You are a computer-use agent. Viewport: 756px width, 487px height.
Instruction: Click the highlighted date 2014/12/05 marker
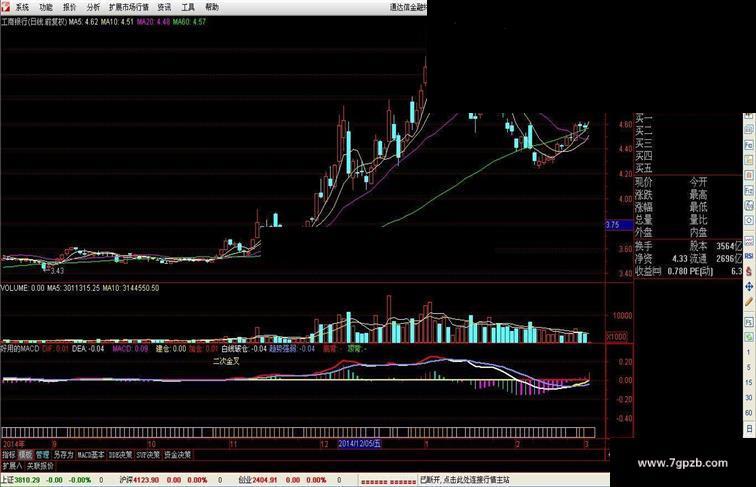(360, 444)
